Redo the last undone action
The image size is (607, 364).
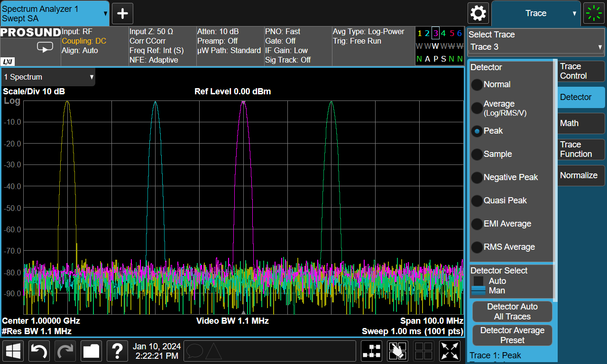[x=65, y=351]
